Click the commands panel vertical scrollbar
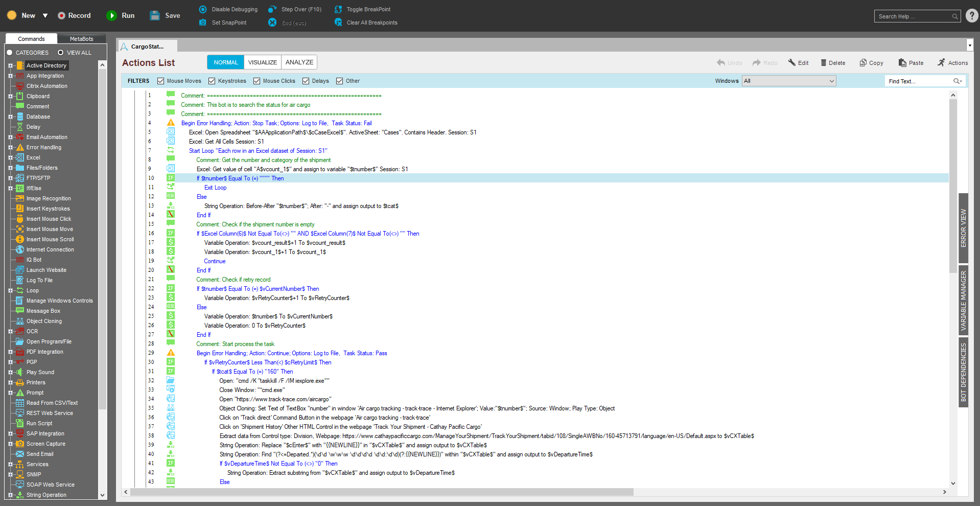 [102, 239]
